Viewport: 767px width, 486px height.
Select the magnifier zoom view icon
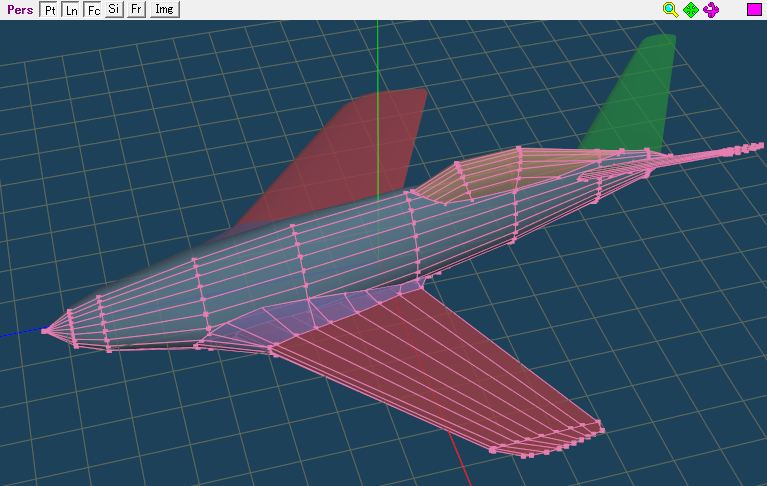670,10
